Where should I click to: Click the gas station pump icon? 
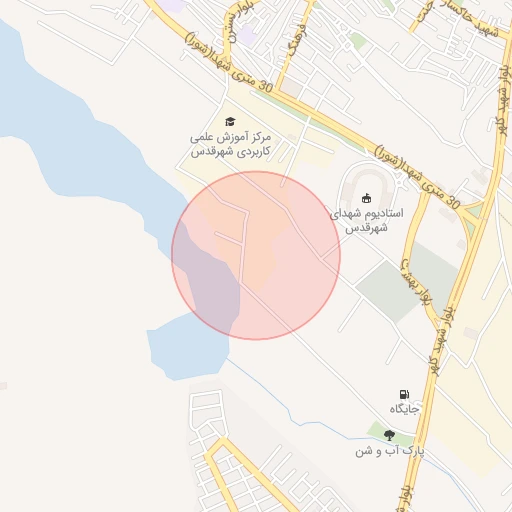404,394
